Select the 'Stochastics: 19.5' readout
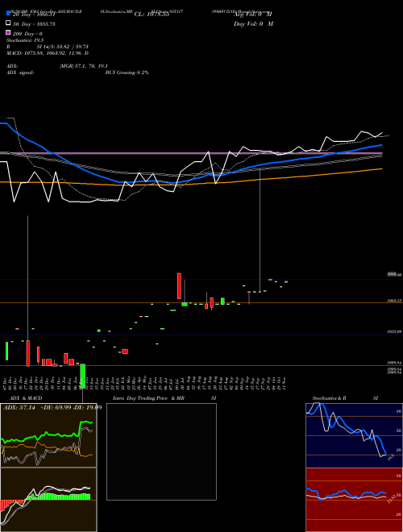The height and width of the screenshot is (532, 403). [23, 40]
